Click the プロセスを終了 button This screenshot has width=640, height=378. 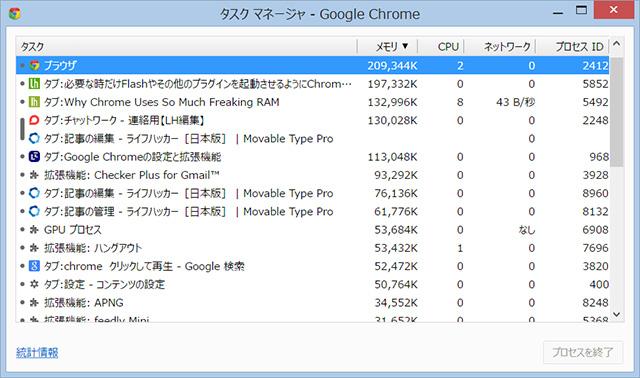coord(583,352)
